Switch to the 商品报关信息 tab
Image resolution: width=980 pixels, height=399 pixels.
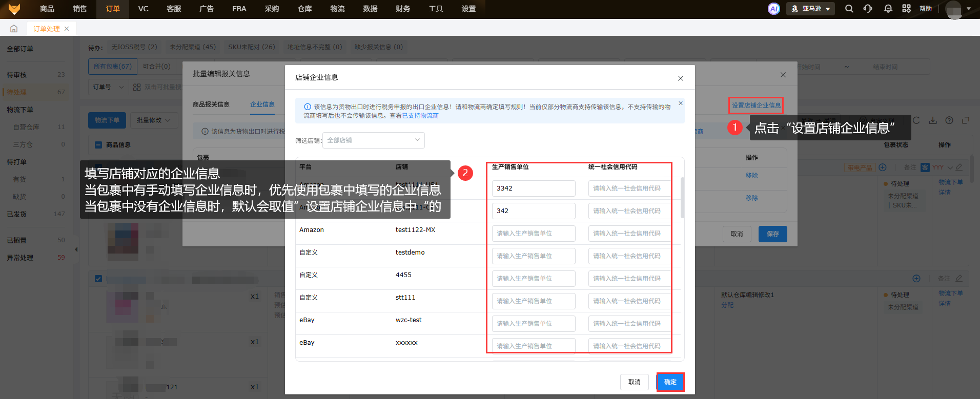point(211,104)
